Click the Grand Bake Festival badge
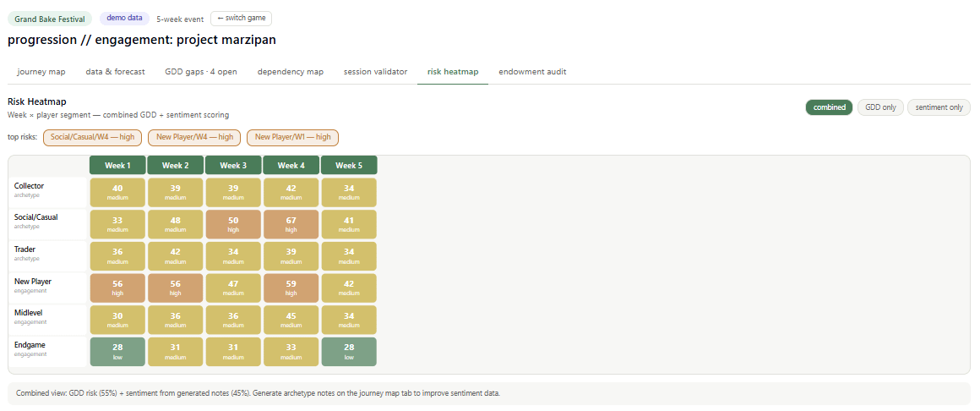The height and width of the screenshot is (411, 980). [50, 19]
